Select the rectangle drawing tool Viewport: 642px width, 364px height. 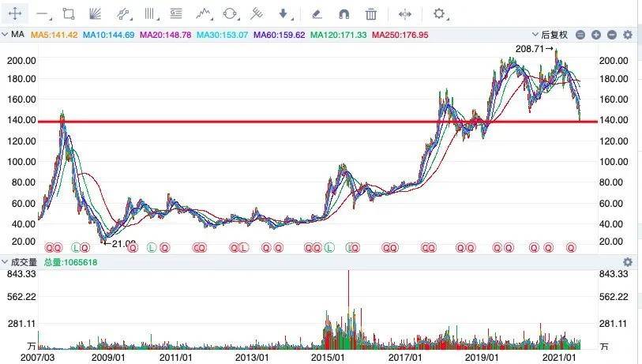pyautogui.click(x=69, y=14)
